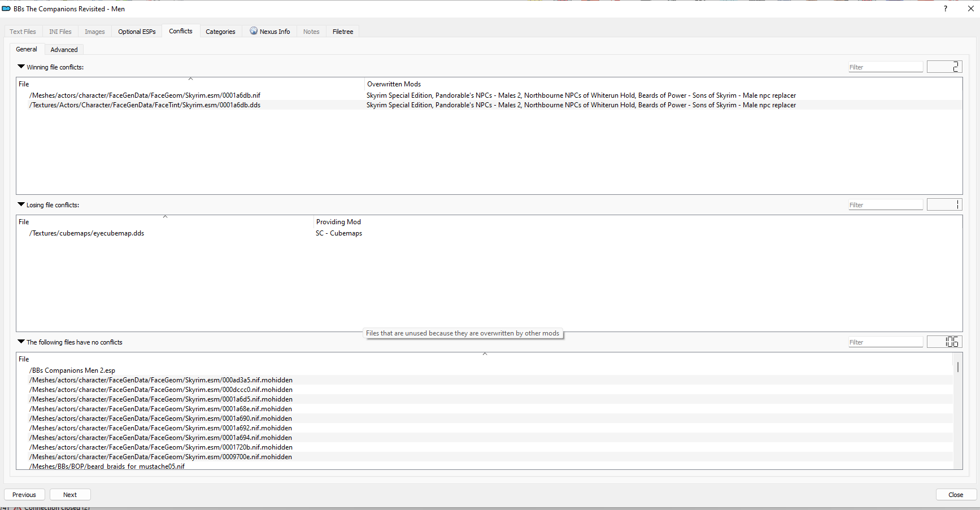Click the Close button at bottom
This screenshot has width=980, height=510.
coord(956,495)
